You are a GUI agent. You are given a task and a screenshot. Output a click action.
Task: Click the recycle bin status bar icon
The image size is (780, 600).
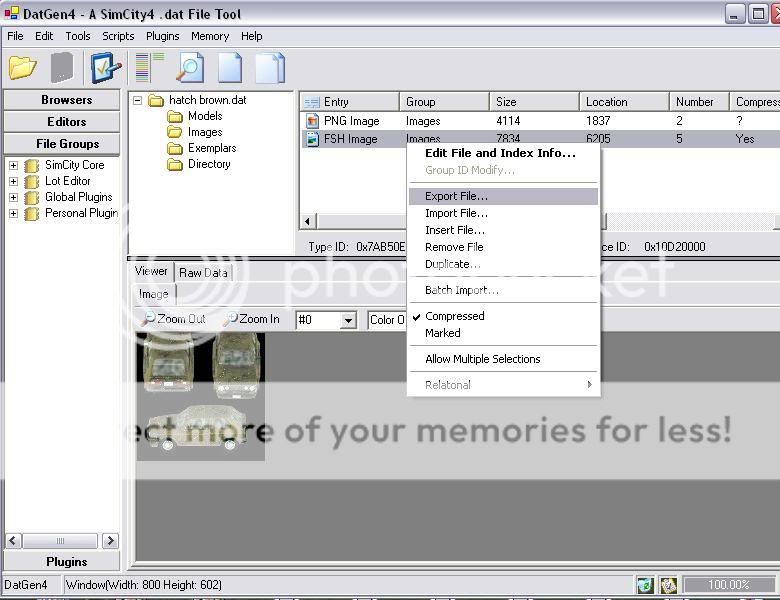tap(645, 585)
